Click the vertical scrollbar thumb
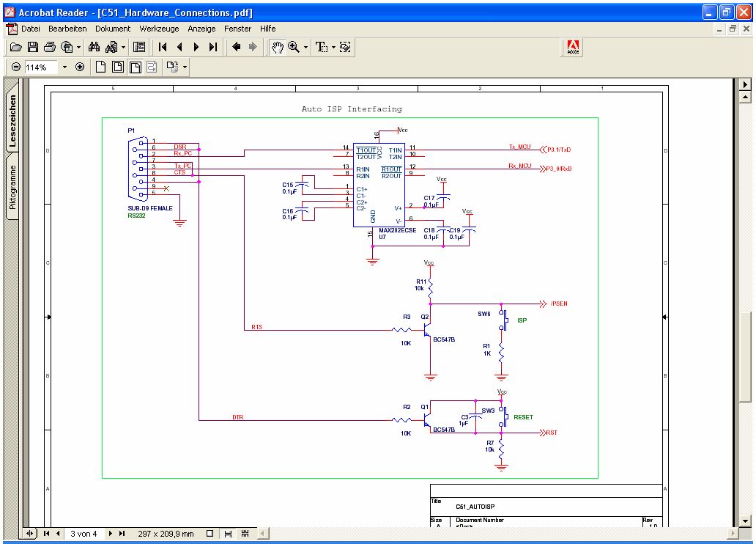Image resolution: width=756 pixels, height=544 pixels. coord(746,356)
